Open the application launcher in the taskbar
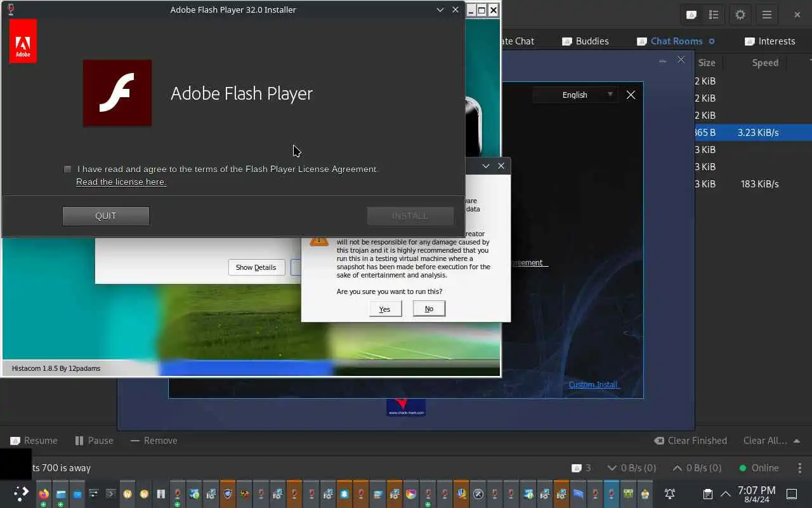Viewport: 812px width, 508px height. pyautogui.click(x=21, y=493)
